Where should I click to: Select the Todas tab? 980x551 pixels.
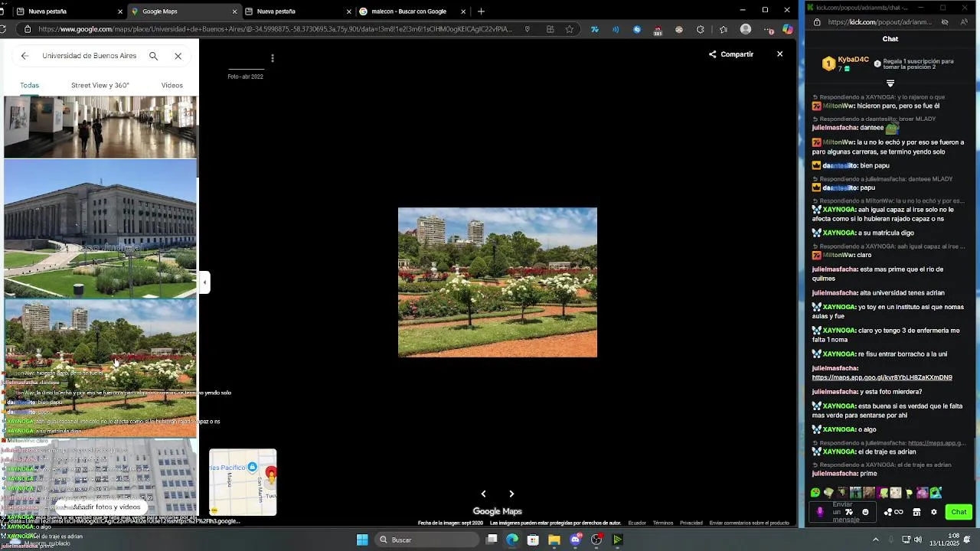tap(29, 86)
